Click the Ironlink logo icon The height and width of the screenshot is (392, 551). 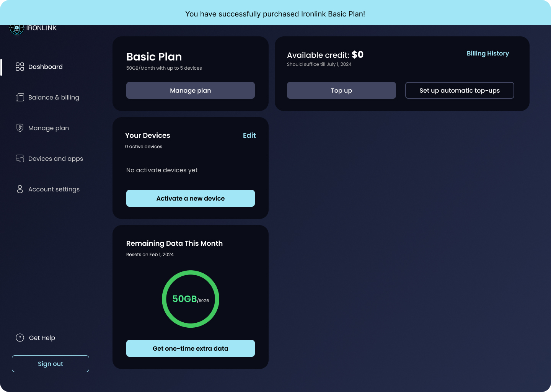(x=16, y=29)
